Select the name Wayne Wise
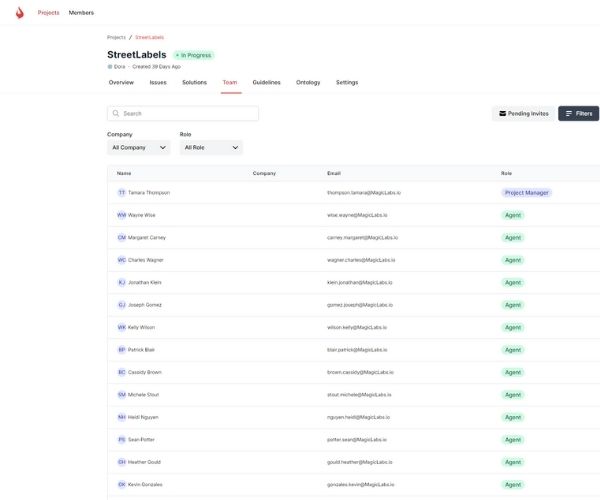The height and width of the screenshot is (500, 600). click(142, 215)
